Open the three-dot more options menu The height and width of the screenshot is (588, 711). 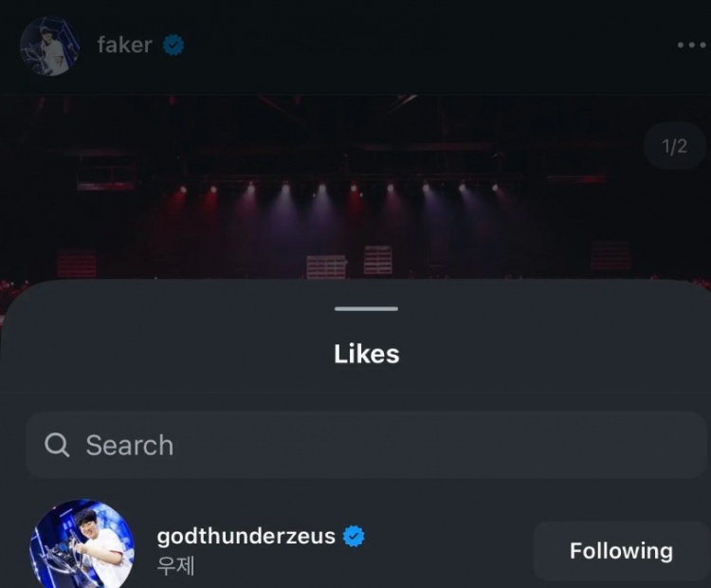tap(691, 45)
